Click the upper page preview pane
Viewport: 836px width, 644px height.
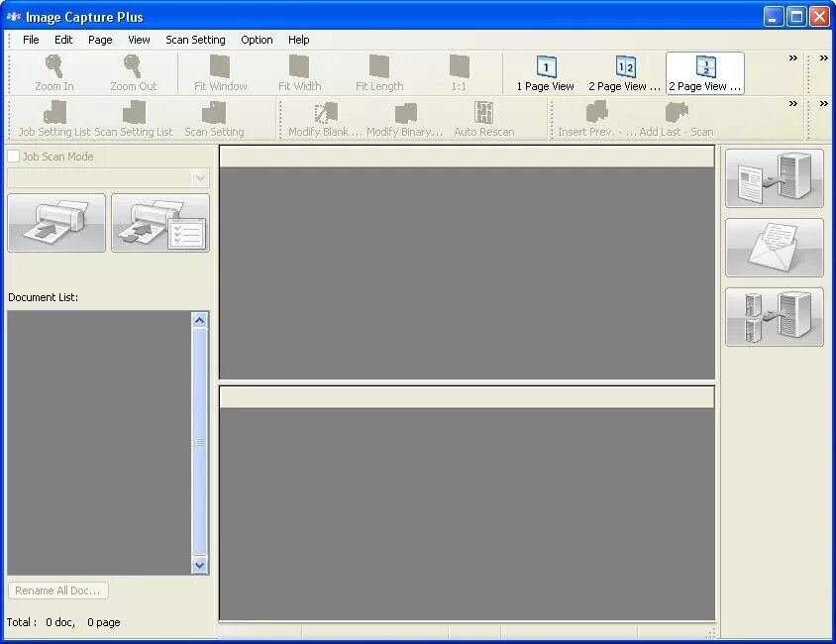tap(468, 272)
